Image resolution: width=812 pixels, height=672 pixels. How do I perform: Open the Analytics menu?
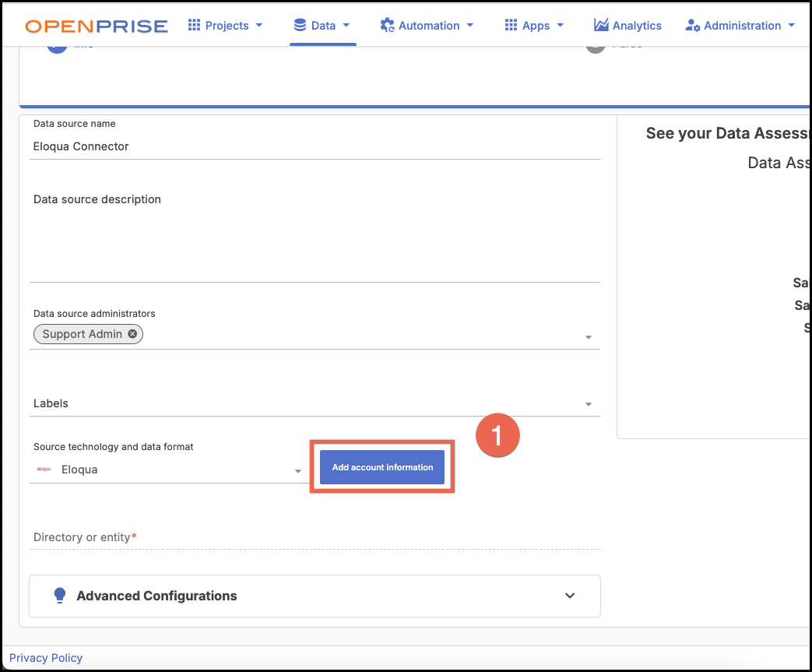[x=627, y=26]
